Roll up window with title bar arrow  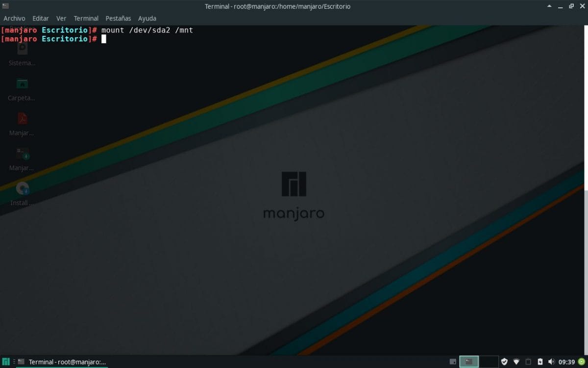[x=550, y=6]
